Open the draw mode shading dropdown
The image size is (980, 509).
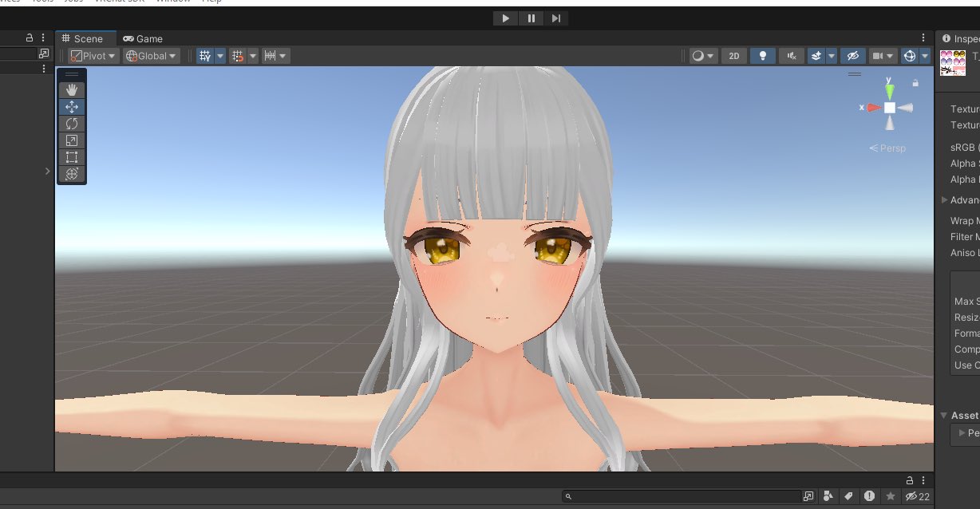(703, 56)
